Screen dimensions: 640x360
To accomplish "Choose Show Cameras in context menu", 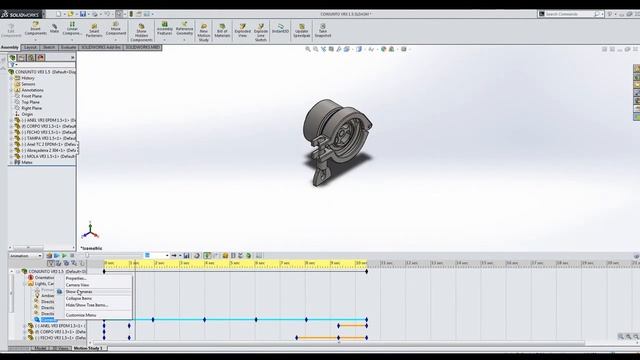I will (79, 292).
